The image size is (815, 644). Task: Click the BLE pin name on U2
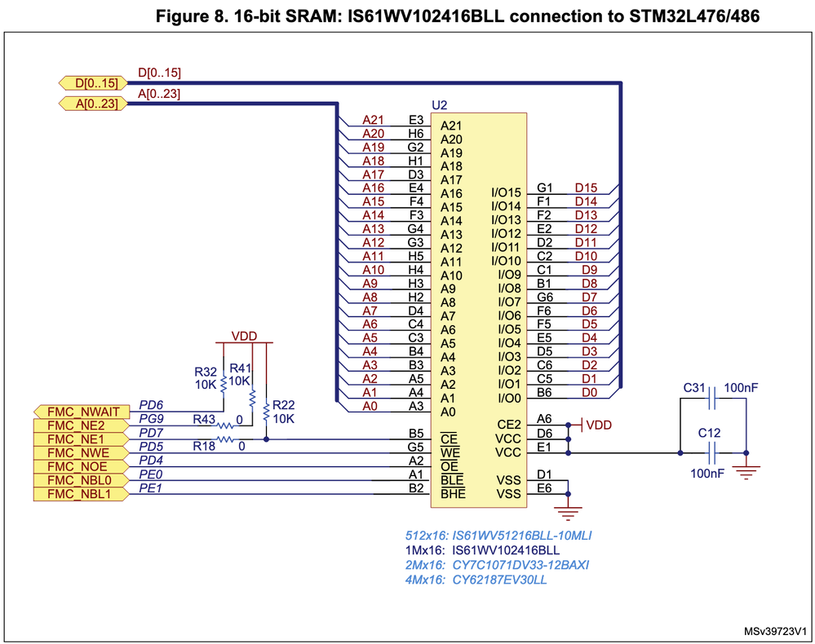click(x=452, y=479)
